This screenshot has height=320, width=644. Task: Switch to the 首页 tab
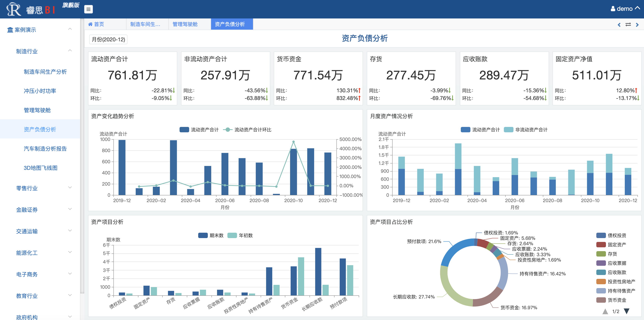[x=105, y=24]
